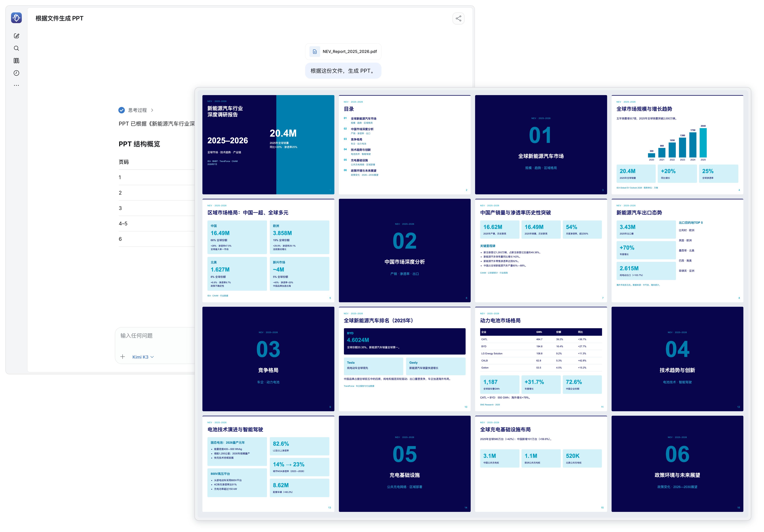The height and width of the screenshot is (532, 764).
Task: Click the Kimi logo icon in sidebar
Action: pyautogui.click(x=16, y=18)
